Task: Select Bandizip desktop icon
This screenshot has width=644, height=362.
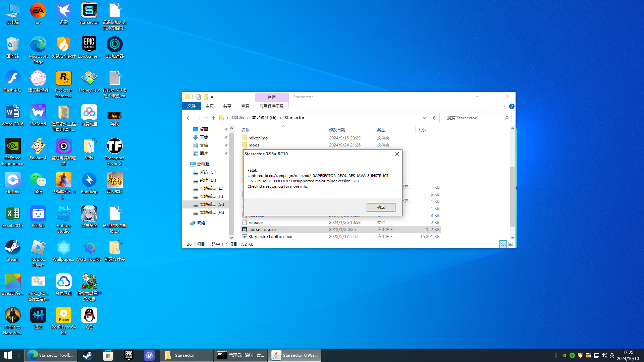Action: tap(89, 183)
